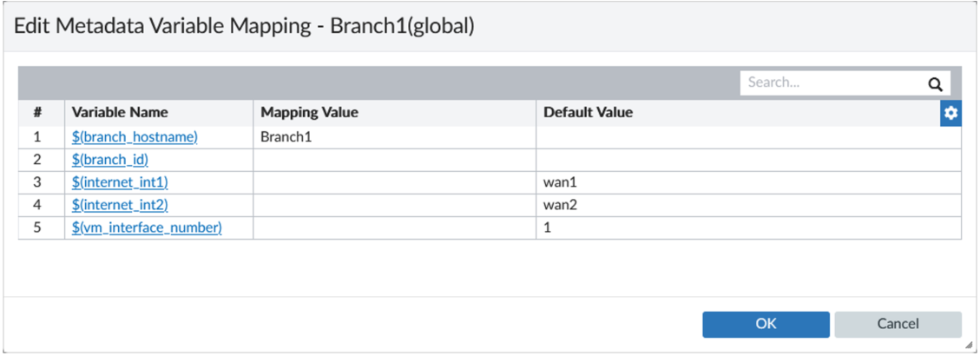Viewport: 980px width, 356px height.
Task: Click in the Search input field
Action: click(x=829, y=82)
